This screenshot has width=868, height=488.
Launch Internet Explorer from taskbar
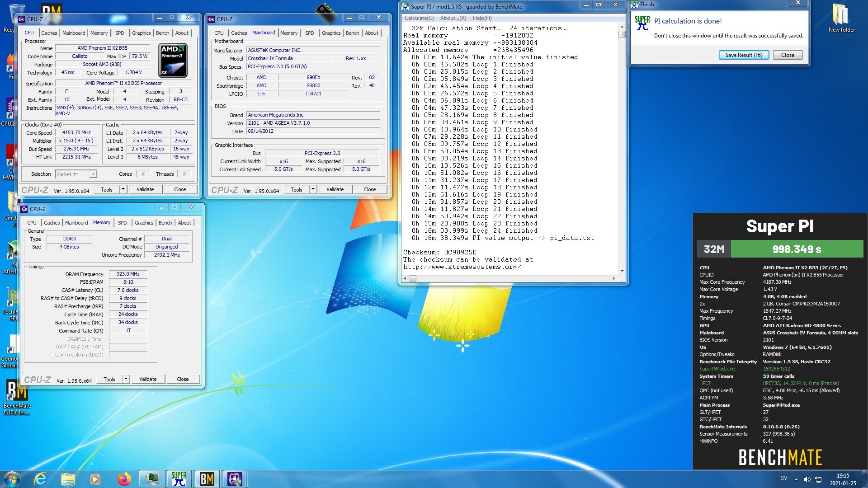41,479
